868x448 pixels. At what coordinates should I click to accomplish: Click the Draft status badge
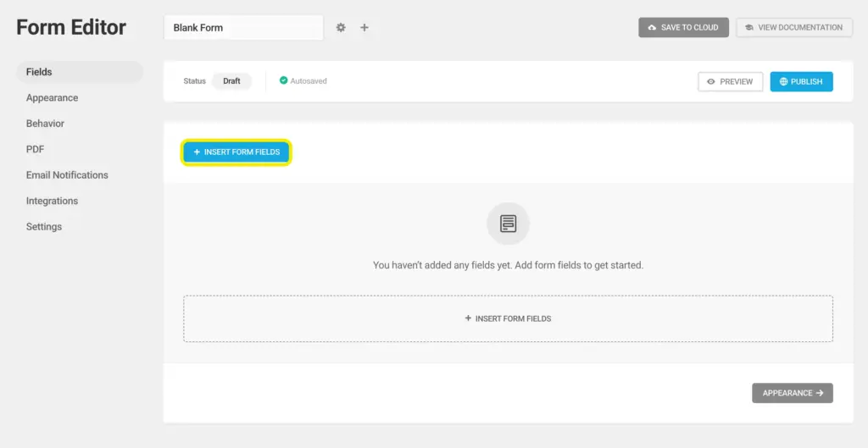point(231,81)
